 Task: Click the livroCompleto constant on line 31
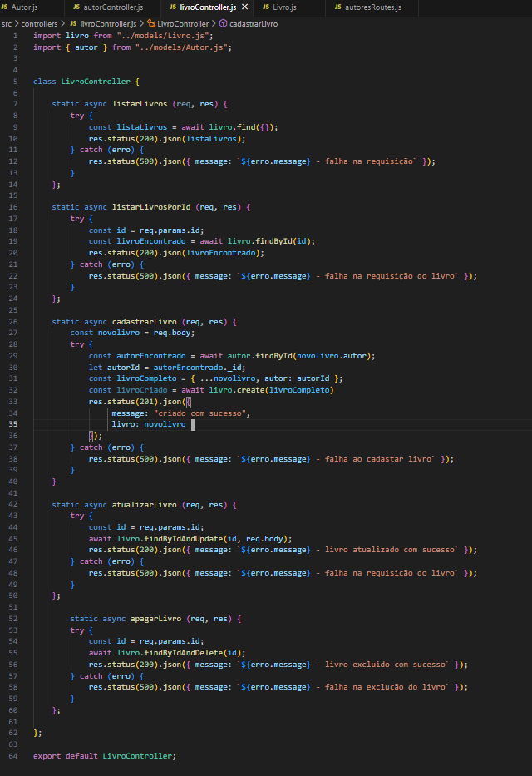(146, 378)
